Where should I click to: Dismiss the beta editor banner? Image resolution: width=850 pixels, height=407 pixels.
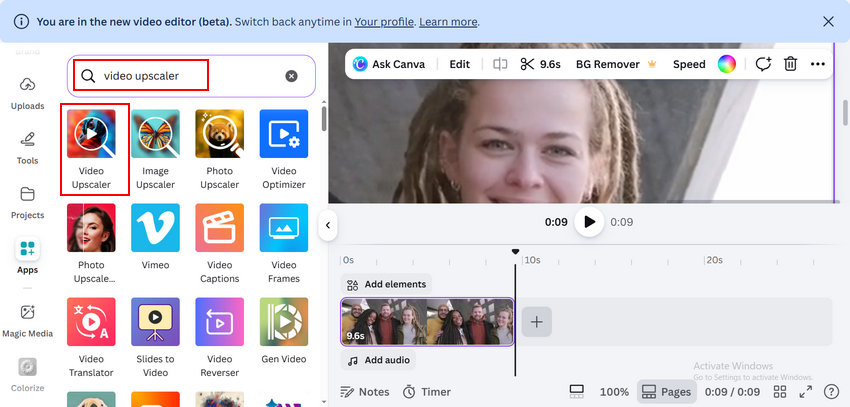click(828, 22)
